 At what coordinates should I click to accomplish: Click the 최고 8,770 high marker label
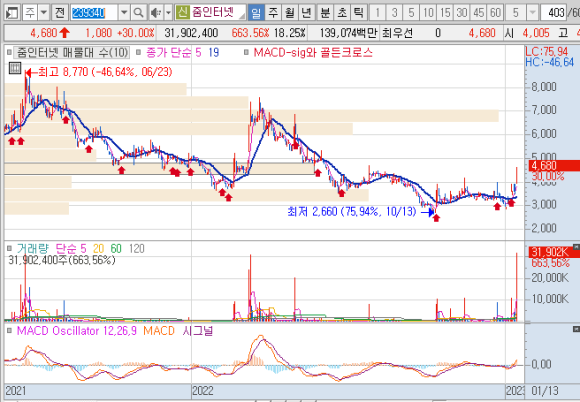click(x=105, y=71)
